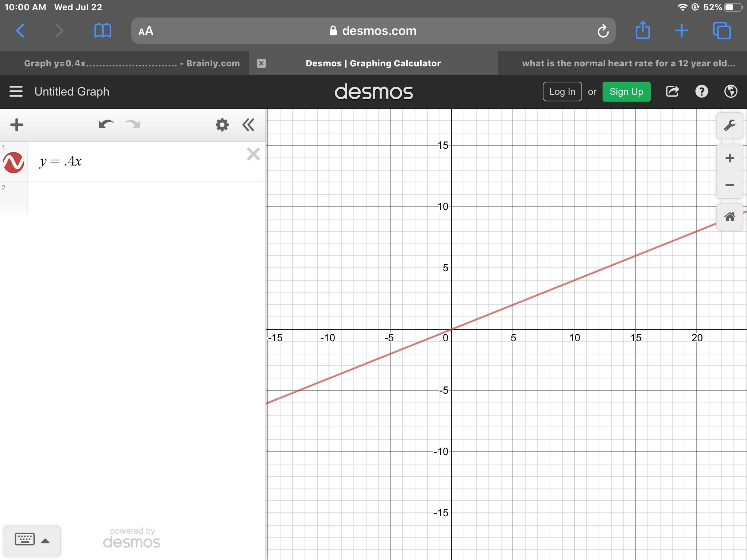Toggle visibility of y=.4x graph
Screen dimensions: 747x560
tap(14, 163)
